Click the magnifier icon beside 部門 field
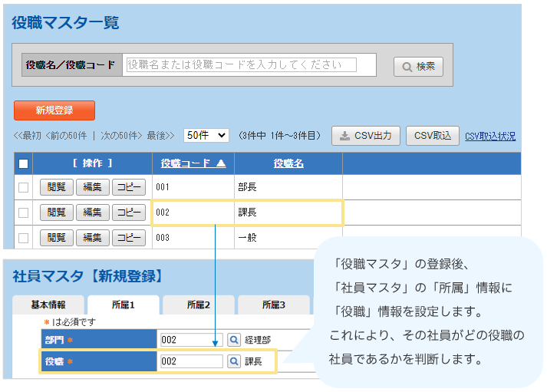The height and width of the screenshot is (392, 547). point(234,340)
